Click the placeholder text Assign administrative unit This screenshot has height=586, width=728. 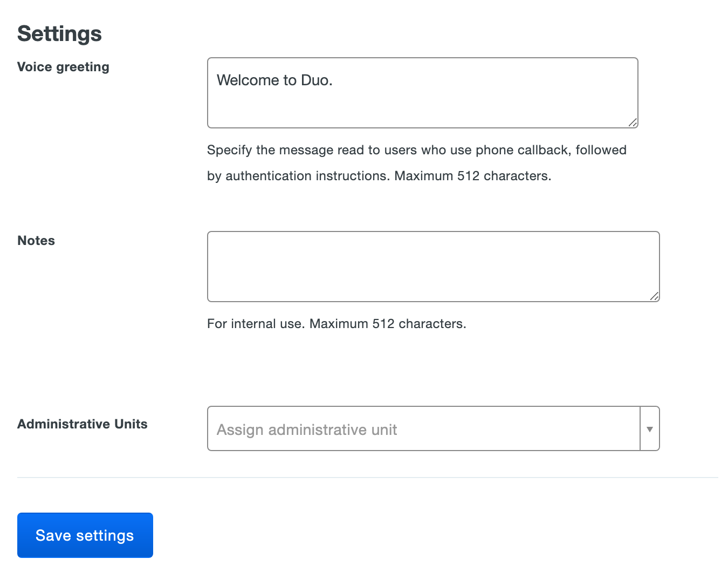tap(306, 430)
